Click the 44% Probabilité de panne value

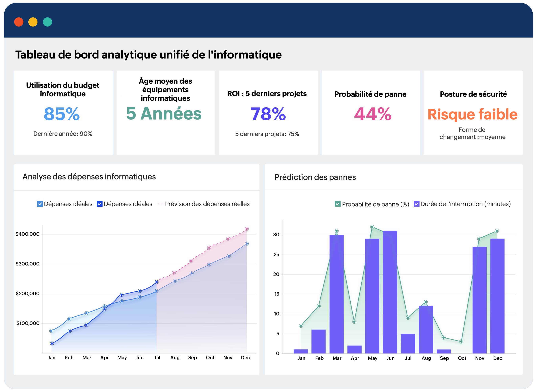click(x=372, y=114)
